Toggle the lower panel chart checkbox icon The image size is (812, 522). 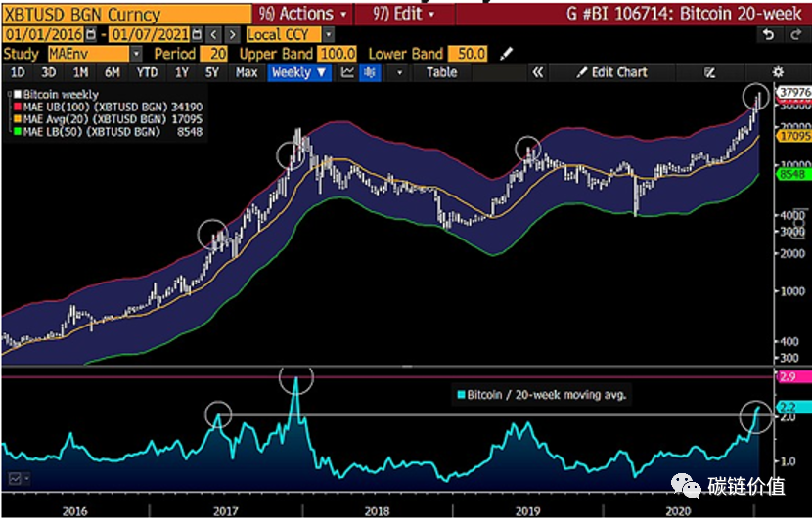17,479
